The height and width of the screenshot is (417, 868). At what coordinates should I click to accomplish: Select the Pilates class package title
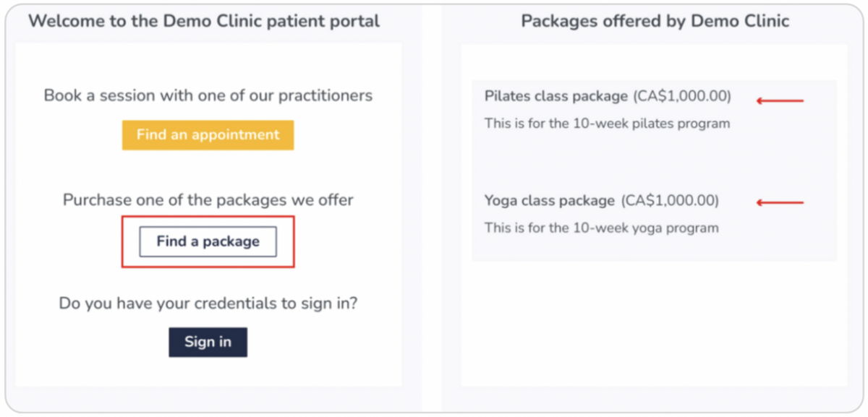(556, 96)
